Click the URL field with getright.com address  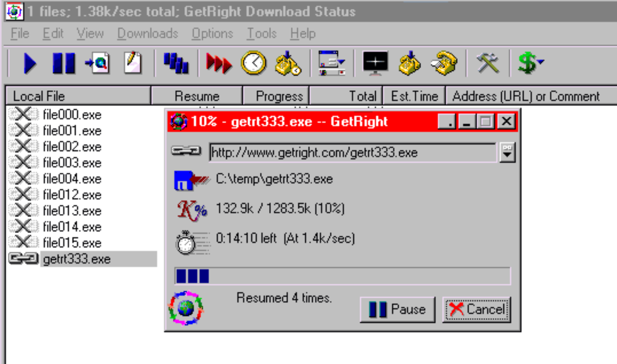tap(352, 152)
